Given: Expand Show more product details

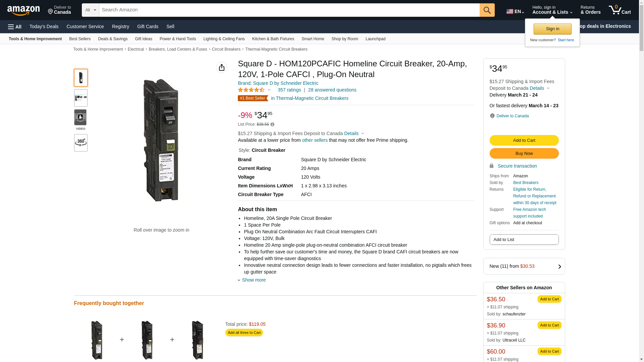Looking at the screenshot, I should point(254,280).
